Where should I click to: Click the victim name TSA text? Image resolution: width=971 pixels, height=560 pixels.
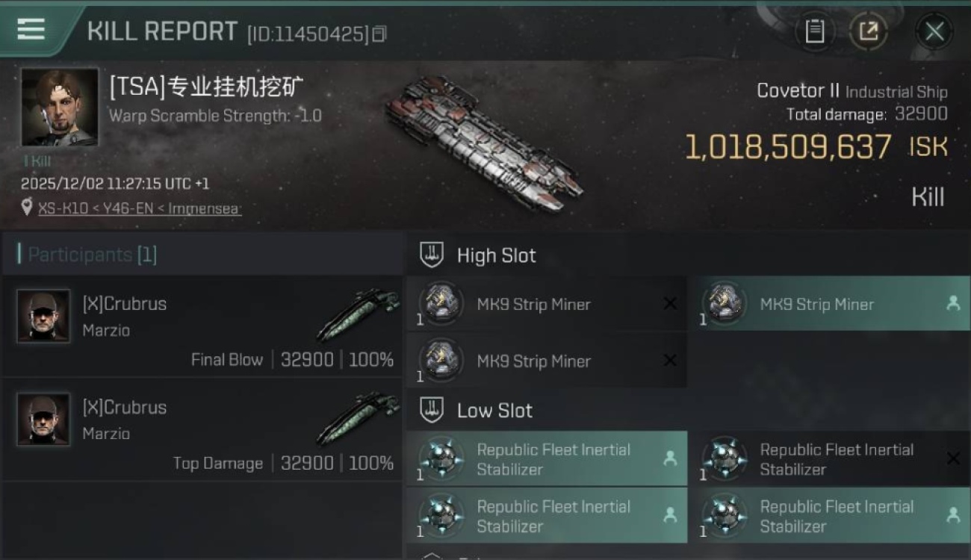click(x=206, y=87)
